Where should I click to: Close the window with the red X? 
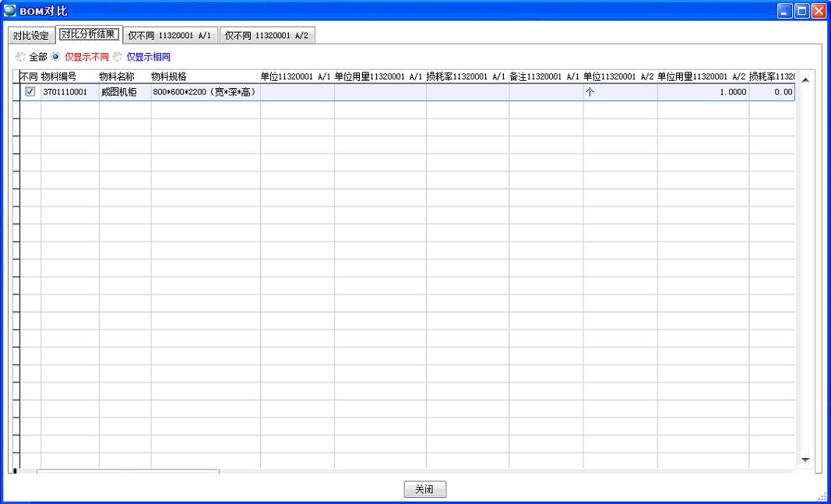tap(819, 11)
